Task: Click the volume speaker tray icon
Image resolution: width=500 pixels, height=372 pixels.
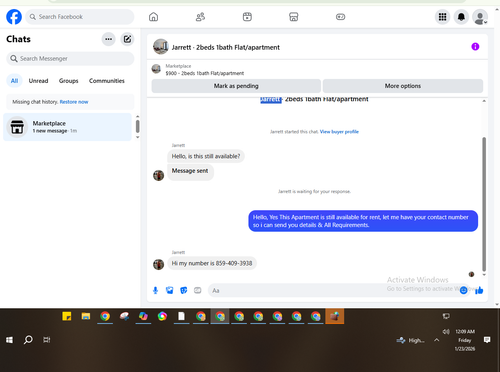Action: tap(446, 332)
